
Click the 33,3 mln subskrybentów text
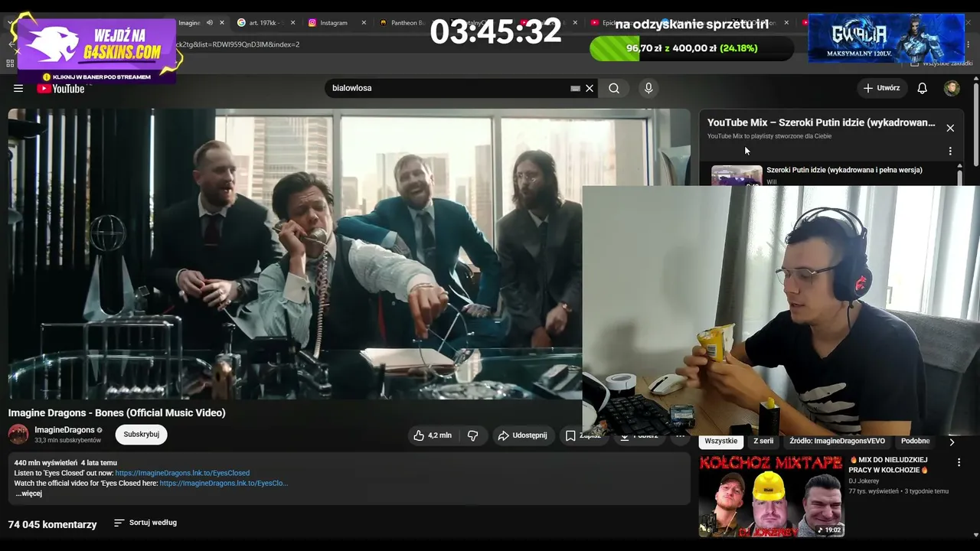point(67,441)
